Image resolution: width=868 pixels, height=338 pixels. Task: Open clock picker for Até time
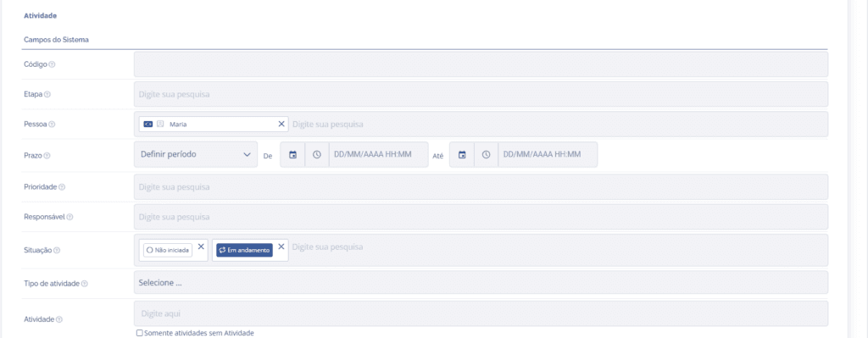coord(486,155)
